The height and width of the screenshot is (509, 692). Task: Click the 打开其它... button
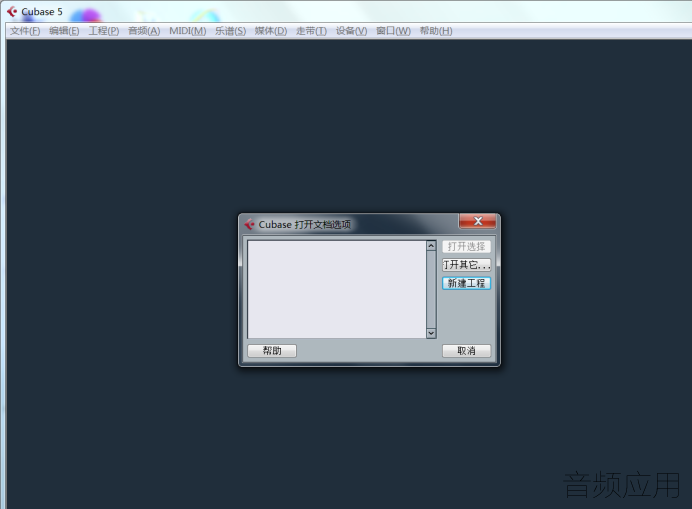pyautogui.click(x=466, y=265)
